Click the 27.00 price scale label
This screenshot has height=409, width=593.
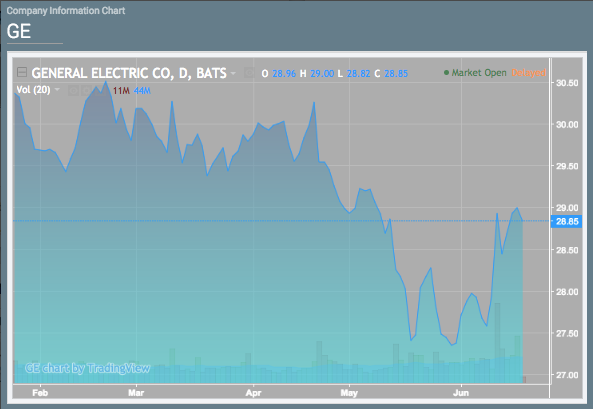[x=567, y=375]
